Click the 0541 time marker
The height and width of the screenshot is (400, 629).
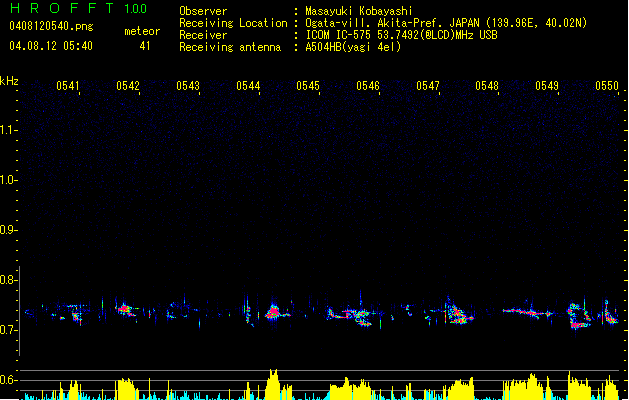point(68,86)
